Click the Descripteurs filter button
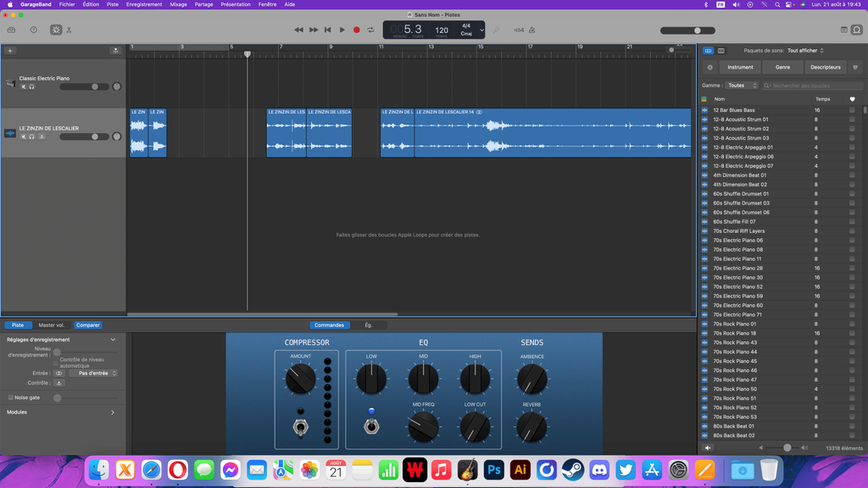The width and height of the screenshot is (868, 488). [825, 67]
